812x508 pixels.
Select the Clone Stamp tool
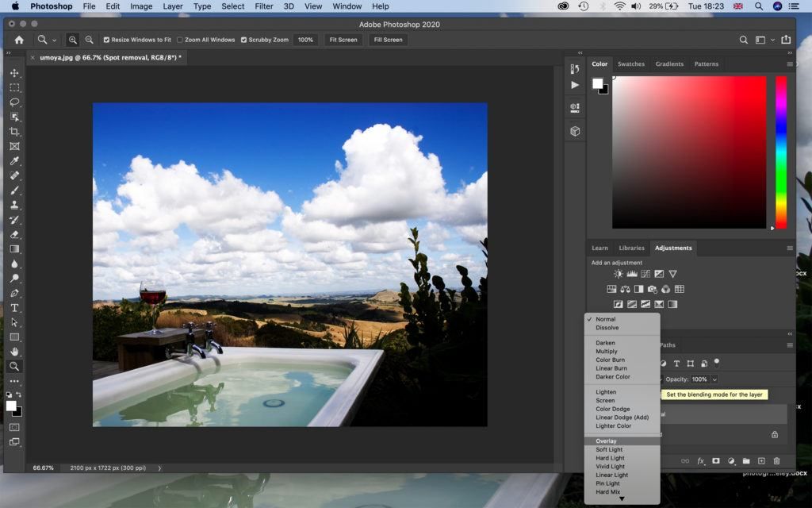tap(14, 205)
